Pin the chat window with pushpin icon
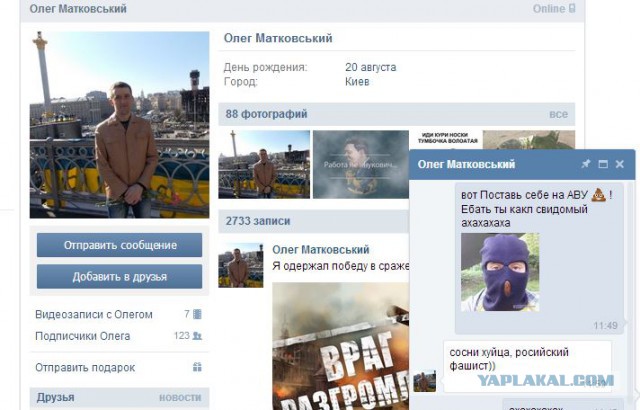Viewport: 640px width, 410px height. 586,164
